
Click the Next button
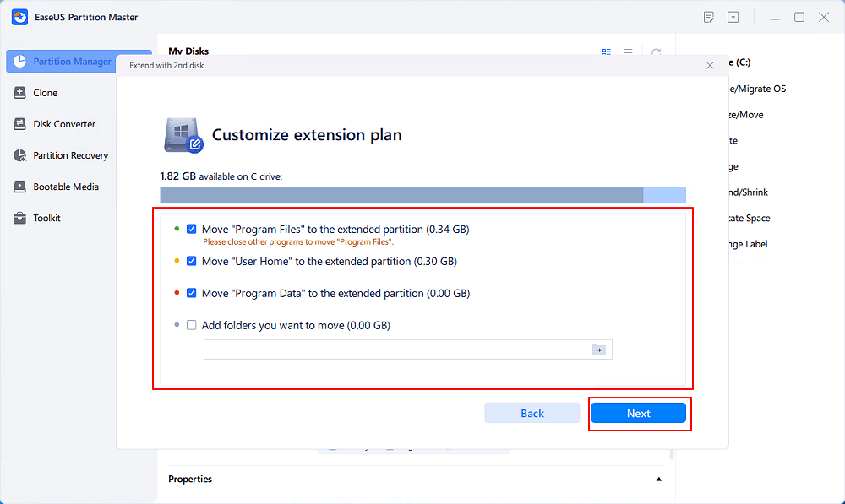tap(638, 413)
